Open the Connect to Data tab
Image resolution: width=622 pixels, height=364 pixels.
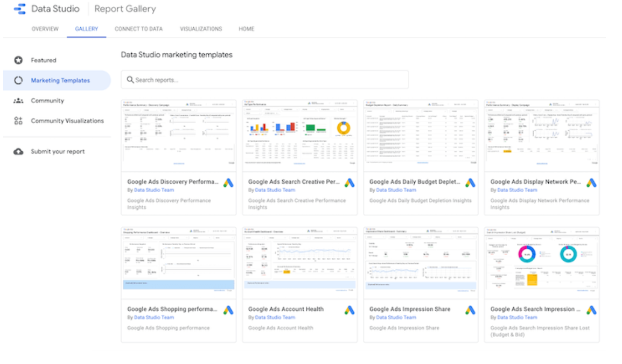coord(138,29)
